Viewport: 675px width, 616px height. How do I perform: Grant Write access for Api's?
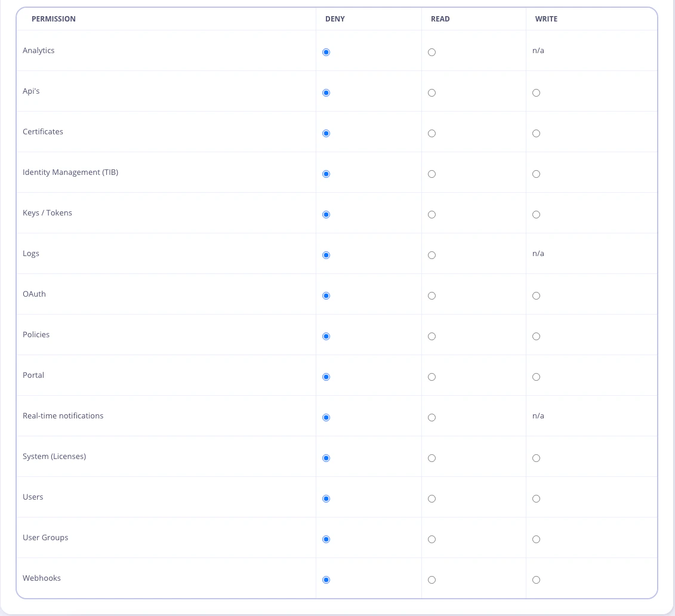coord(536,93)
